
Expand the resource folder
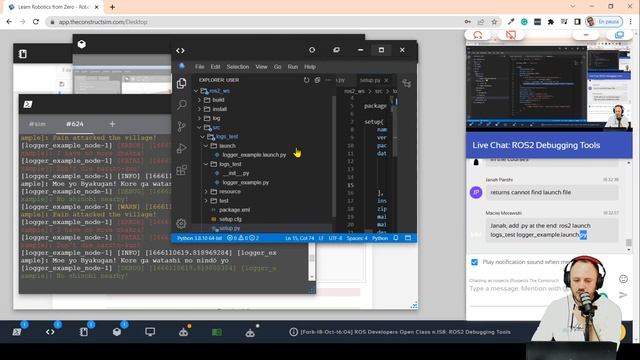pyautogui.click(x=207, y=191)
